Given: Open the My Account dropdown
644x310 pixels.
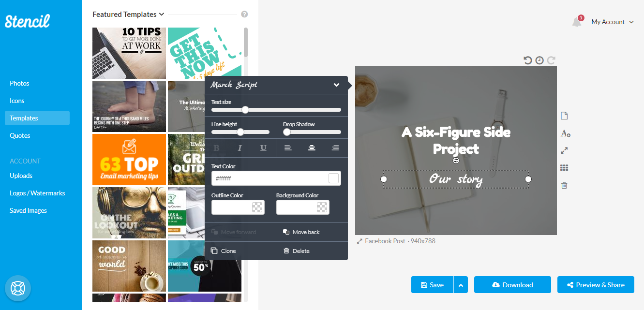Looking at the screenshot, I should click(x=613, y=22).
